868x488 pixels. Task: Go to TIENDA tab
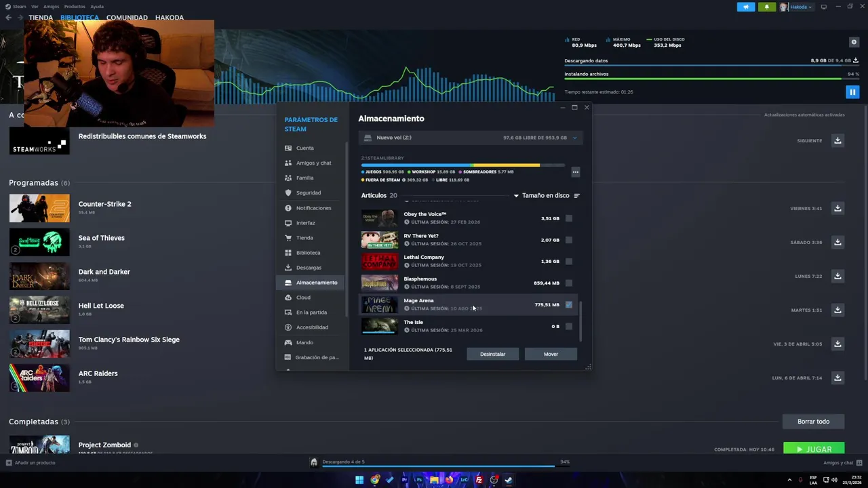[41, 18]
